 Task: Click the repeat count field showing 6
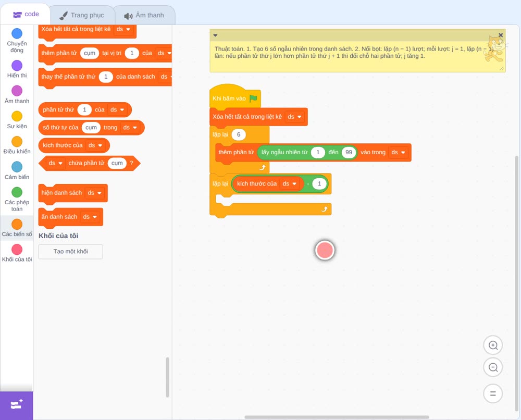[239, 134]
